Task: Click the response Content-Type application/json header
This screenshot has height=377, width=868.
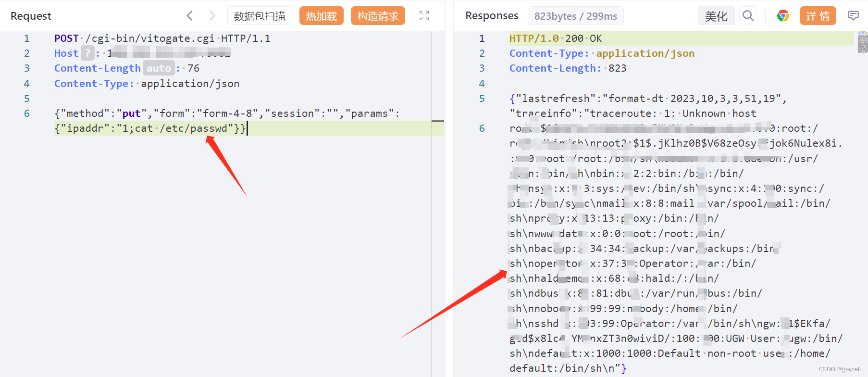Action: point(602,53)
